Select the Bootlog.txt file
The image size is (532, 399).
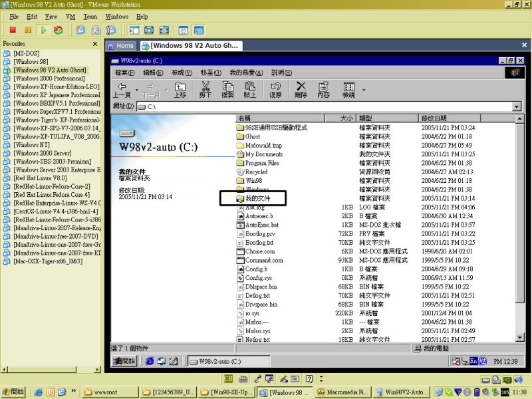[x=255, y=243]
